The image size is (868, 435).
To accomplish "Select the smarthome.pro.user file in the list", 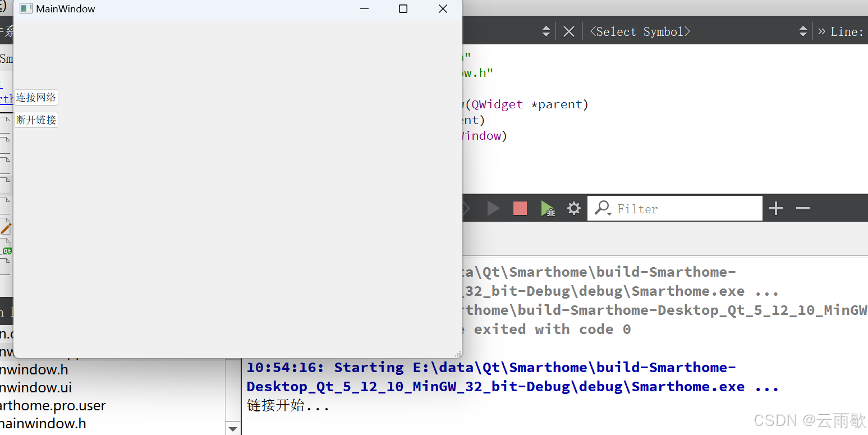I will pos(53,405).
